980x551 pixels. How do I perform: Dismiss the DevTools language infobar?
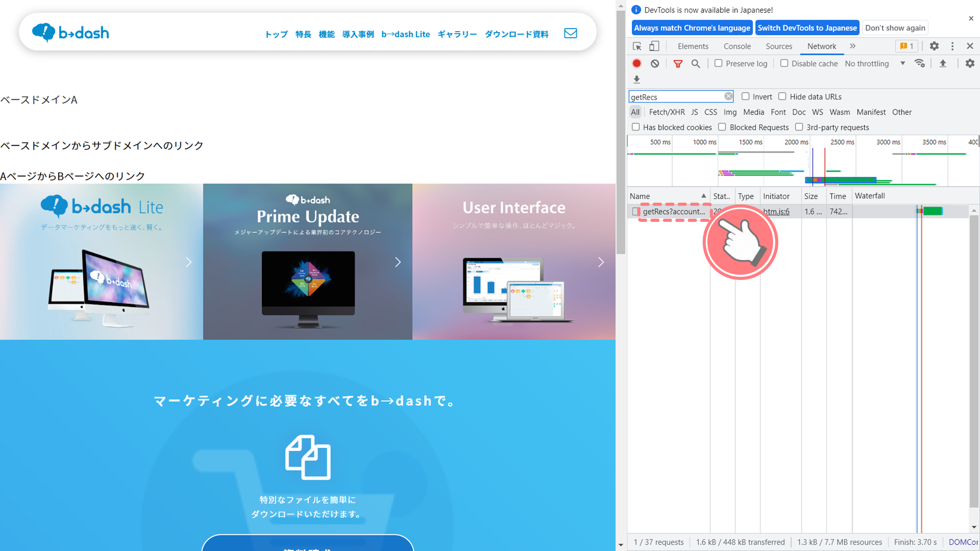[x=971, y=18]
